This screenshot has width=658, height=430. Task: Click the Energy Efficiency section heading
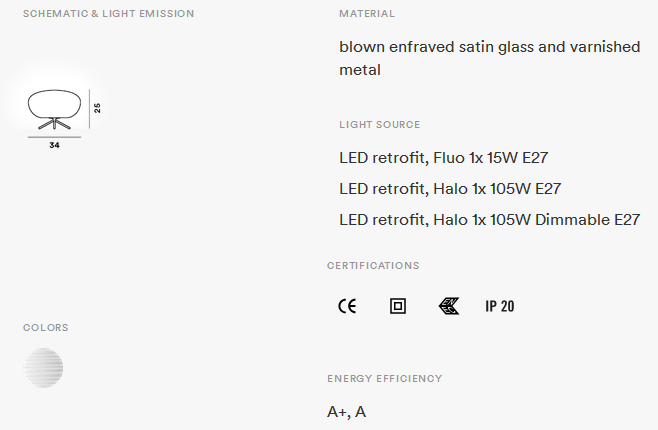coord(384,378)
